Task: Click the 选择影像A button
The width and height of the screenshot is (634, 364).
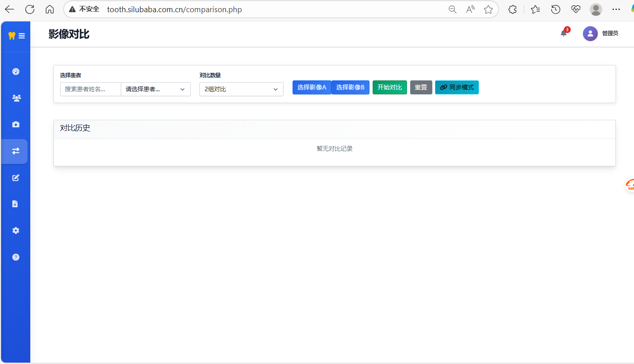Action: coord(312,87)
